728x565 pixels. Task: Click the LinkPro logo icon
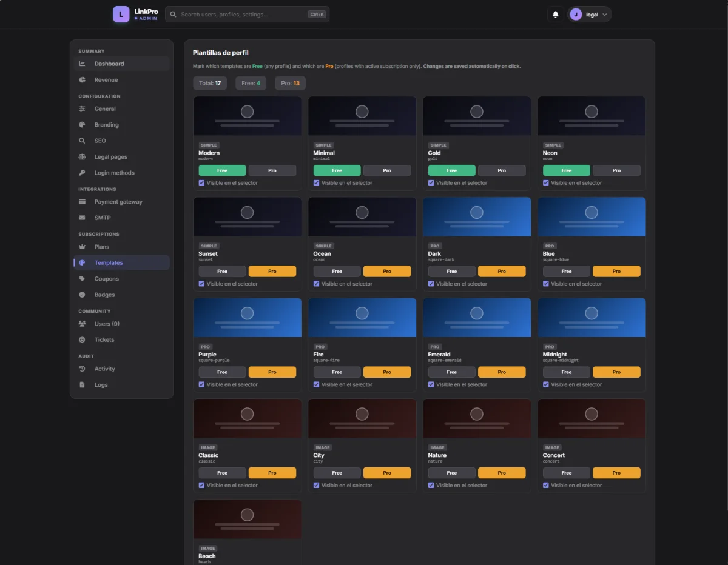121,14
